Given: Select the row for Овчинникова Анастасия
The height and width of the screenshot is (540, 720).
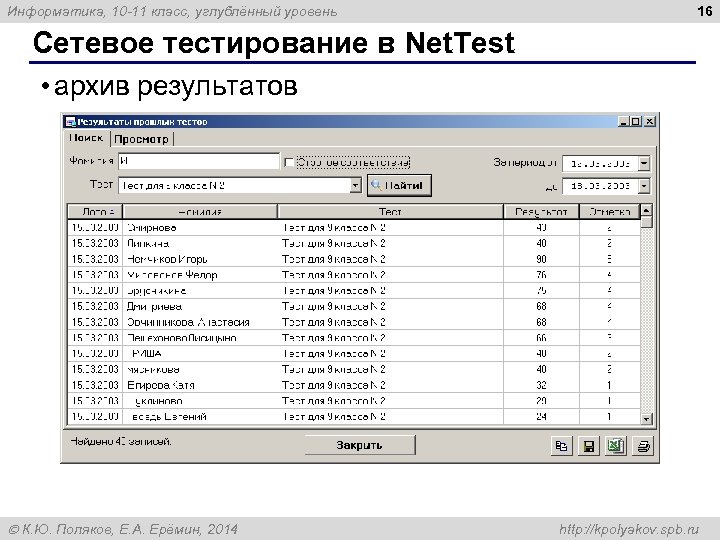Looking at the screenshot, I should (354, 322).
